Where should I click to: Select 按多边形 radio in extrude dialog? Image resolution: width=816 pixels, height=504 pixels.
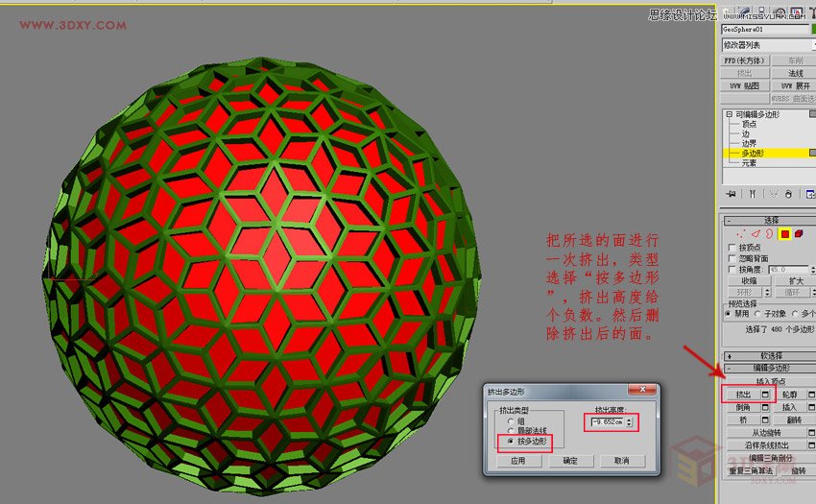(x=511, y=442)
